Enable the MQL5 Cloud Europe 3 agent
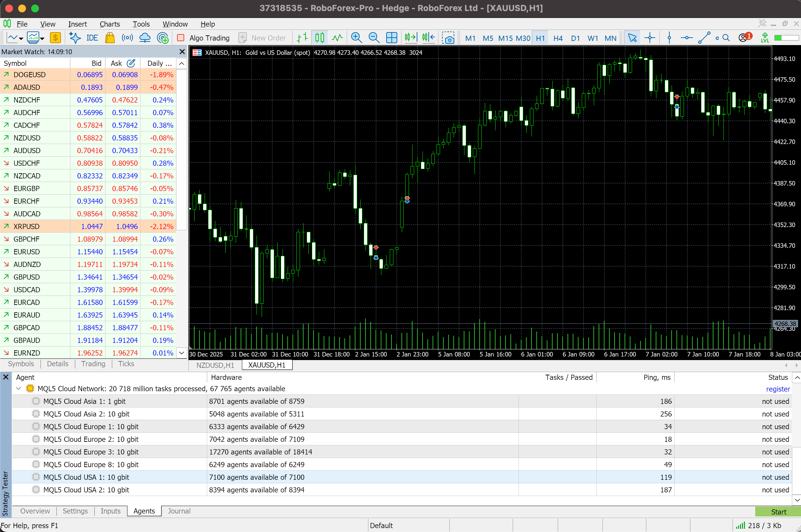The image size is (801, 532). click(36, 452)
